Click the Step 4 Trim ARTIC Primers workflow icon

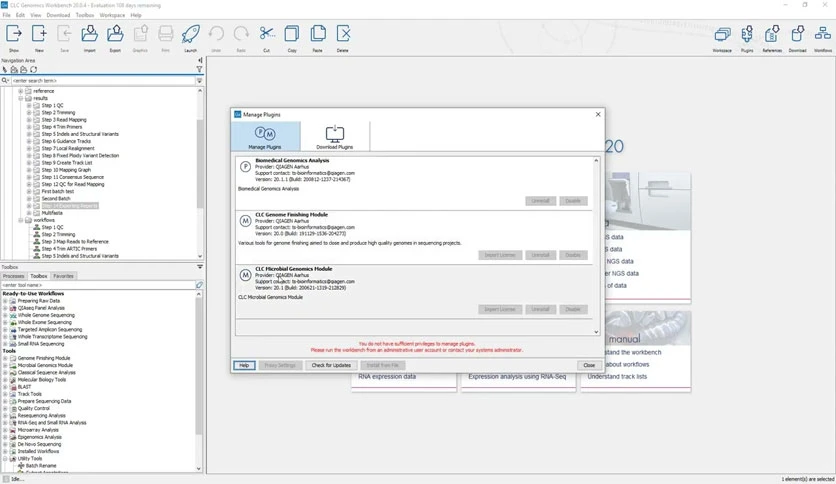point(37,248)
